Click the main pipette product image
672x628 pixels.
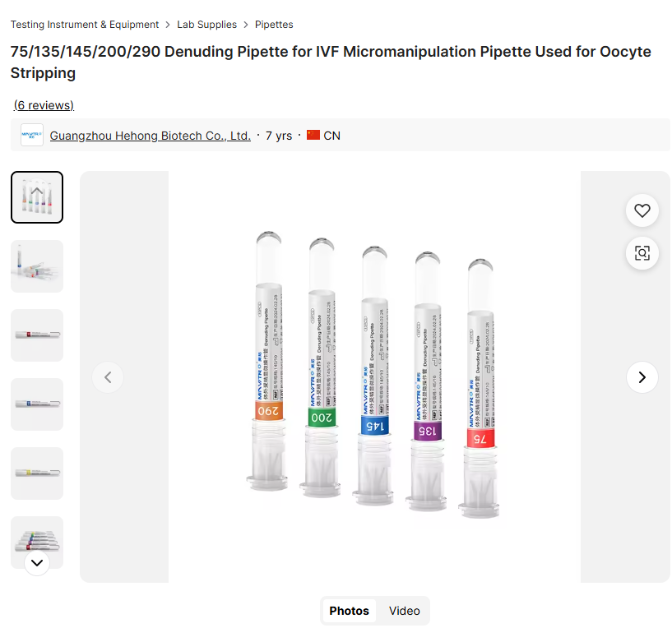pyautogui.click(x=374, y=377)
